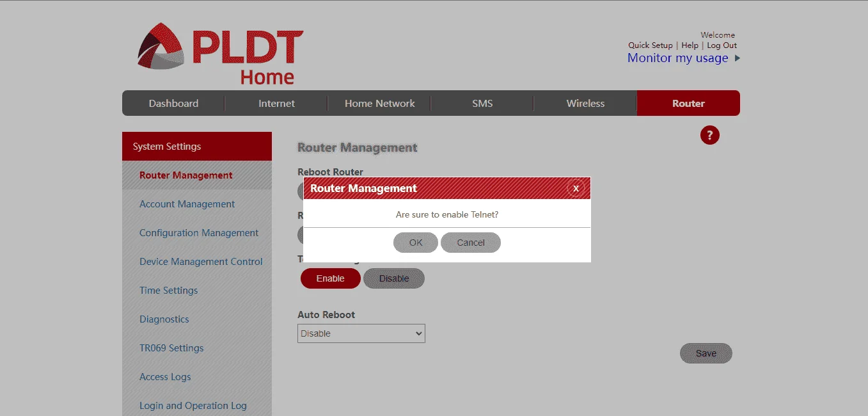Close the Router Management dialog with X
Viewport: 868px width, 416px height.
tap(576, 188)
